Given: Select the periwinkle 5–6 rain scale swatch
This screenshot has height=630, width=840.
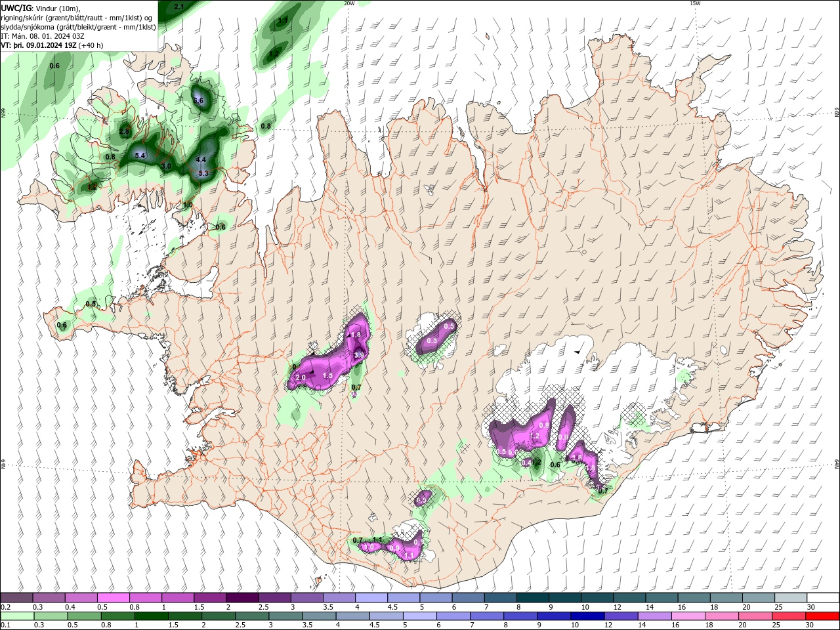Looking at the screenshot, I should pyautogui.click(x=419, y=616).
